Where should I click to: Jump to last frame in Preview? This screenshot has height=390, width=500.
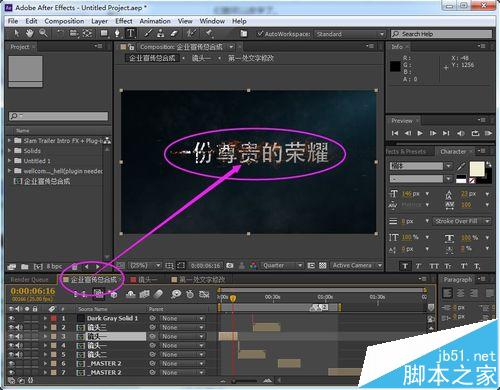[x=446, y=133]
